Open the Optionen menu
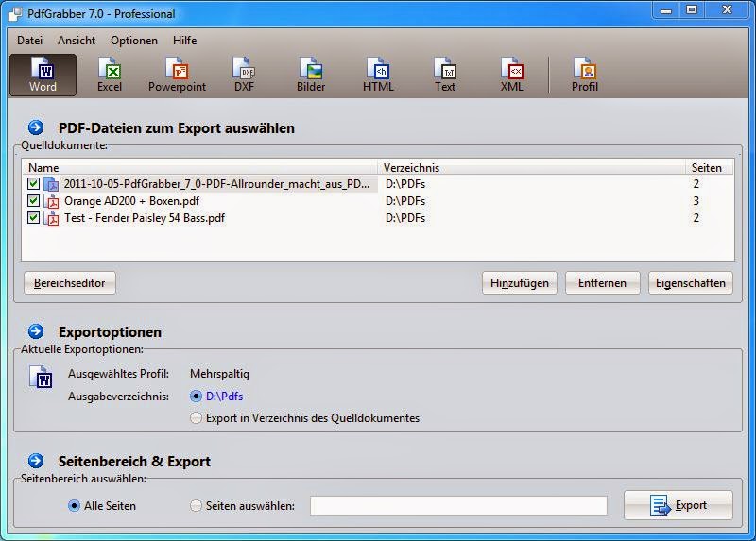Screen dimensions: 756x541 point(134,41)
